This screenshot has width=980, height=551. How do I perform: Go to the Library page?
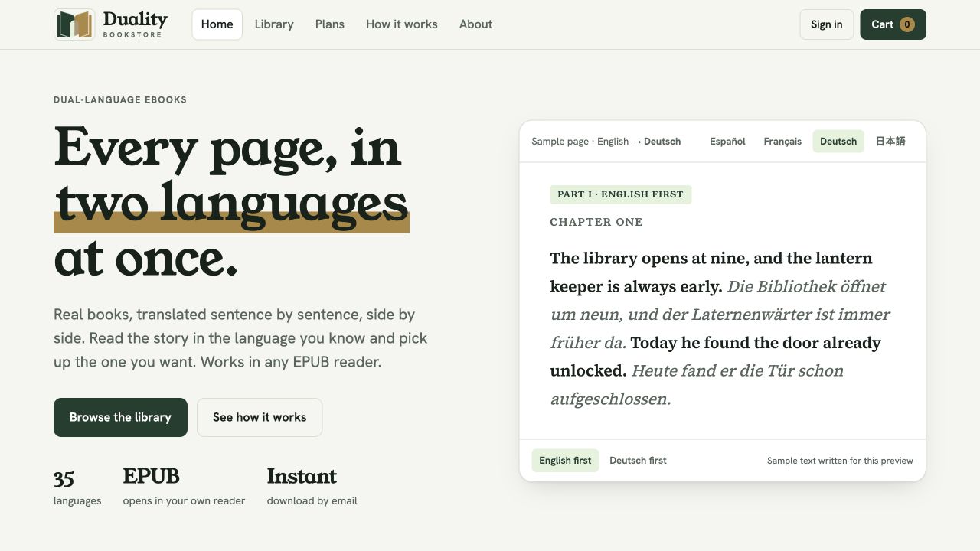click(x=274, y=24)
